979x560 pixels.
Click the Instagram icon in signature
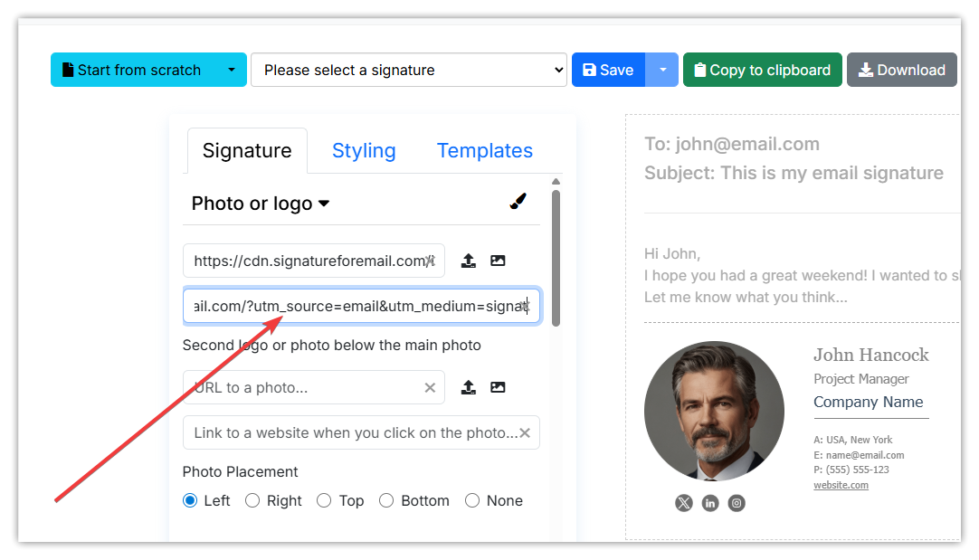point(737,503)
